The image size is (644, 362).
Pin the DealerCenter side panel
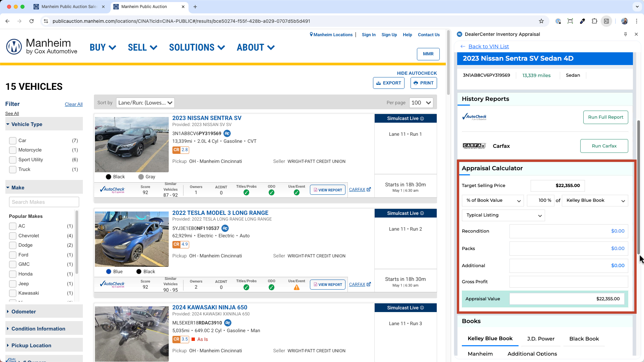(x=626, y=34)
